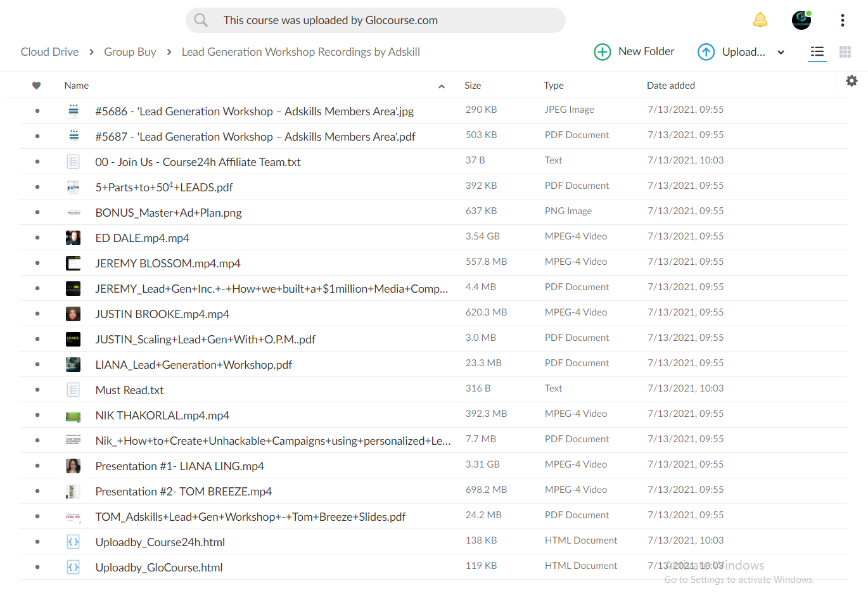Viewport: 868px width, 593px height.
Task: Toggle favorite dot for #5686 jpg file
Action: click(37, 111)
